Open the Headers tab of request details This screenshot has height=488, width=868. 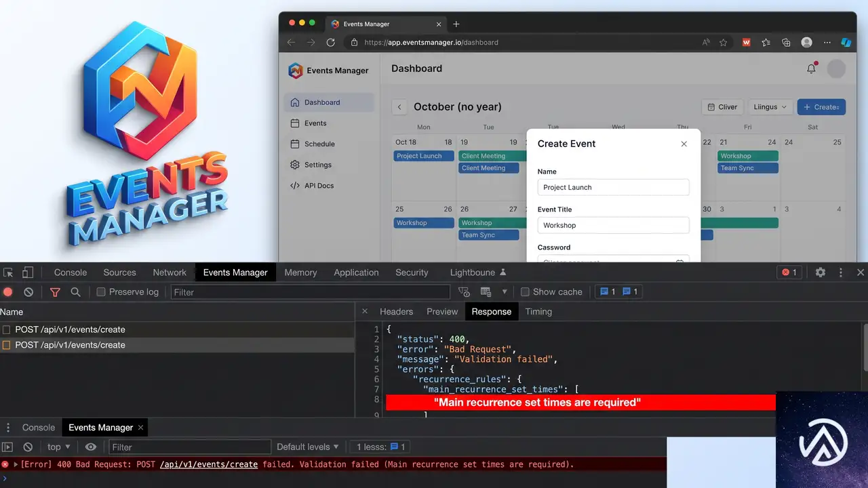[x=396, y=312]
